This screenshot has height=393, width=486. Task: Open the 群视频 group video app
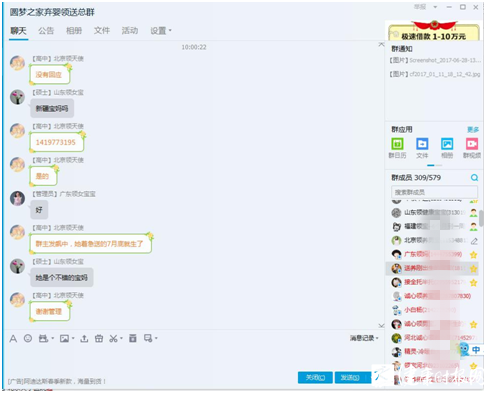click(472, 148)
